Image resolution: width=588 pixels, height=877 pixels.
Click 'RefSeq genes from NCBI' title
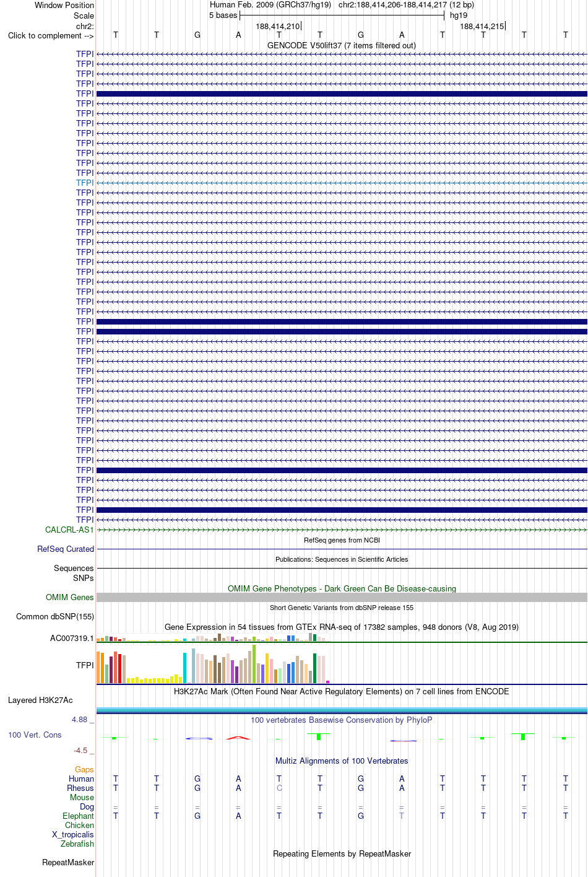342,540
